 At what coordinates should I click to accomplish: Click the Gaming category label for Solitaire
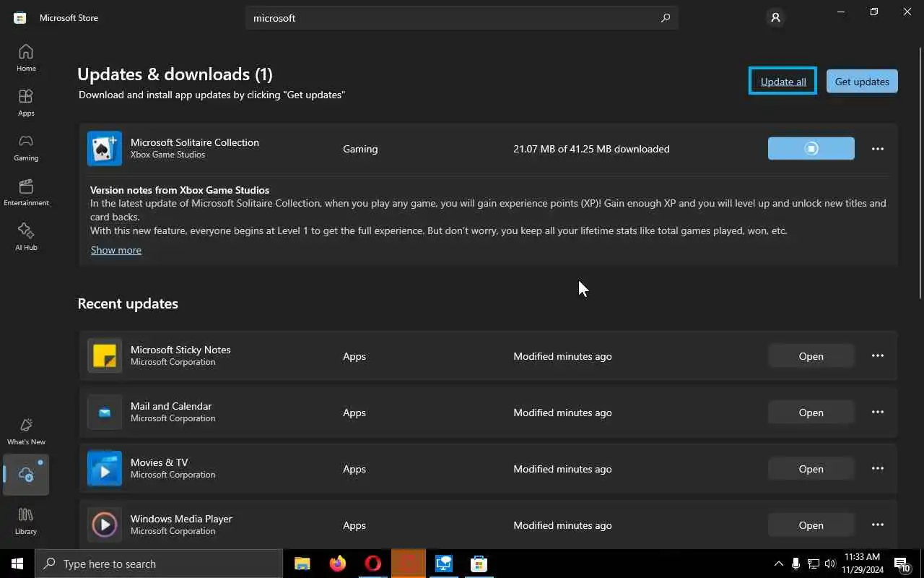[360, 149]
